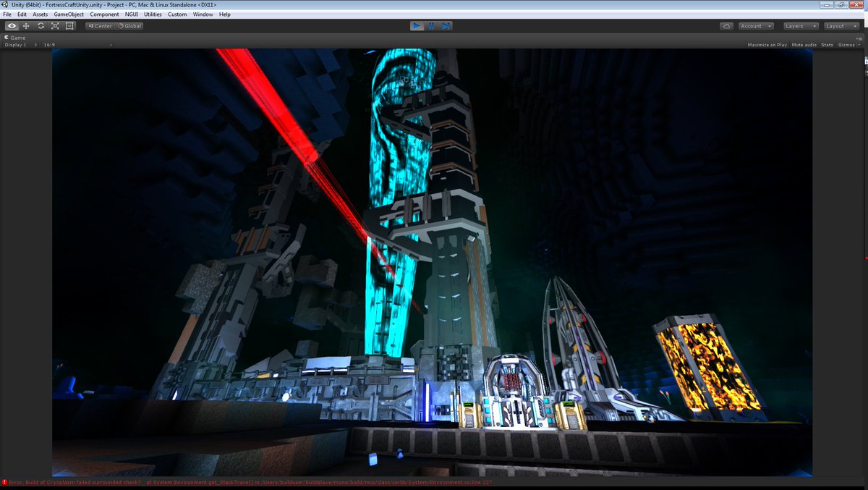This screenshot has height=490, width=868.
Task: Switch handles to Global coordinates
Action: pos(130,25)
